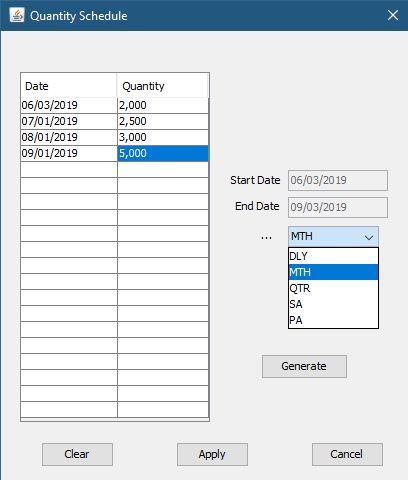Click the End Date field
Image resolution: width=408 pixels, height=480 pixels.
tap(338, 207)
